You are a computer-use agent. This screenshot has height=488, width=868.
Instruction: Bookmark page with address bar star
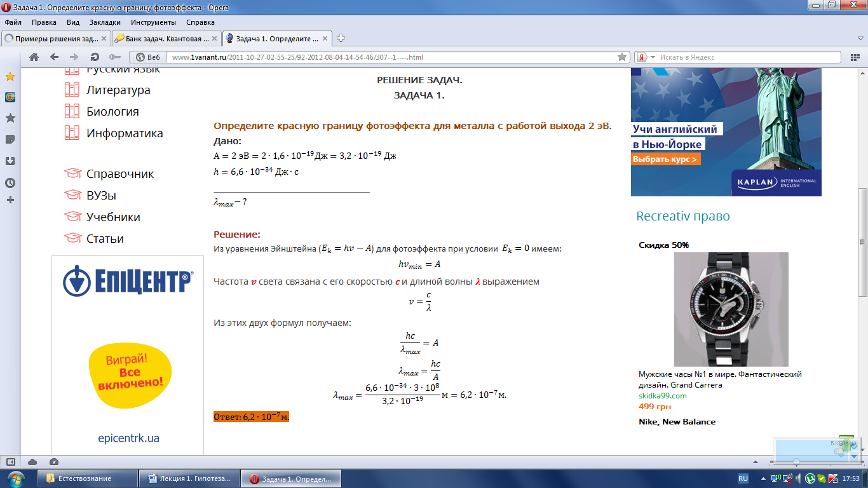click(622, 57)
